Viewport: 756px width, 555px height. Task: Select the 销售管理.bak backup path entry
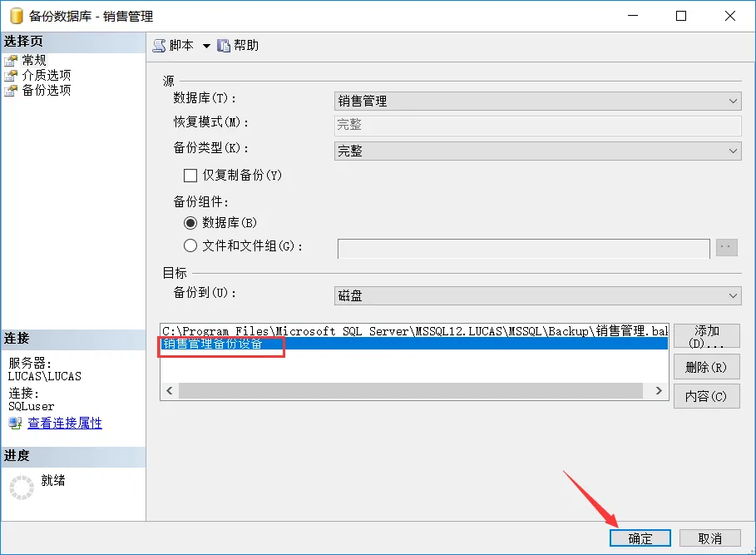click(x=414, y=331)
